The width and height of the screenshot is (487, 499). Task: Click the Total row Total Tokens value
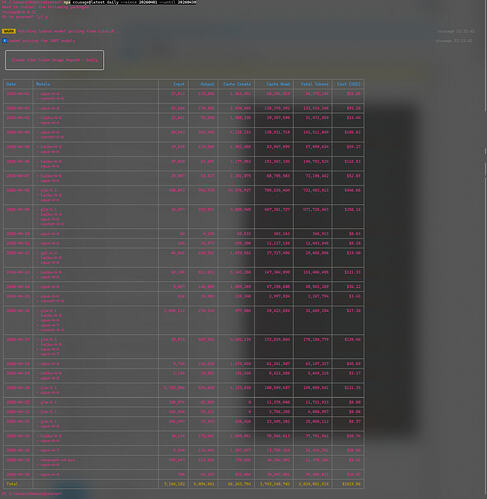[x=313, y=484]
